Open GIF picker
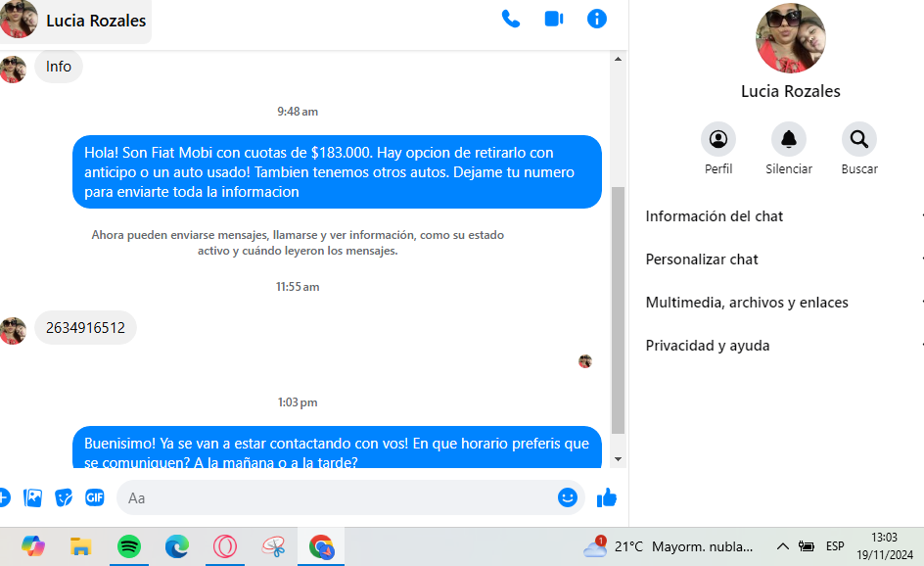924x566 pixels. pyautogui.click(x=95, y=497)
